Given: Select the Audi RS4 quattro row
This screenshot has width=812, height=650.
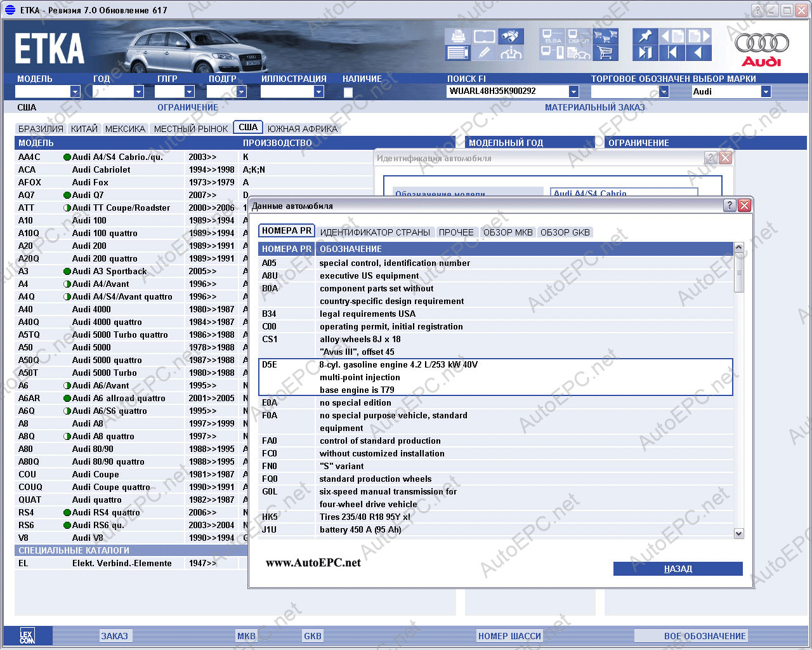Looking at the screenshot, I should click(x=130, y=512).
